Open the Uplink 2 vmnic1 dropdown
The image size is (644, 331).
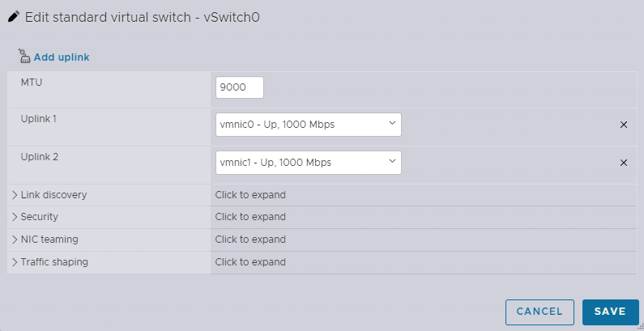(309, 163)
